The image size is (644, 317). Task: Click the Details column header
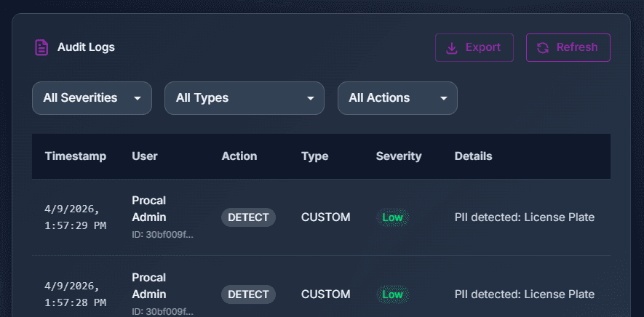point(474,156)
